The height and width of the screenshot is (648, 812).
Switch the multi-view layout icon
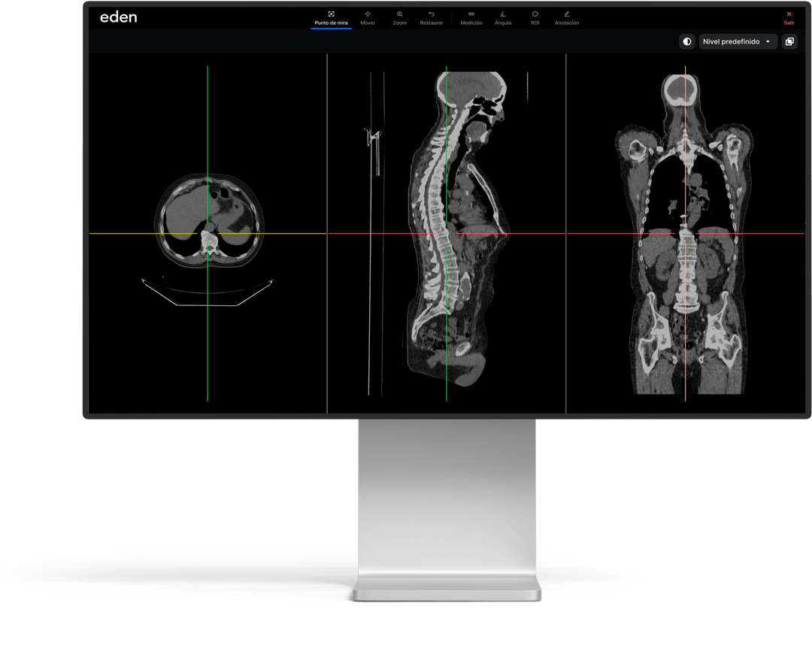point(789,42)
